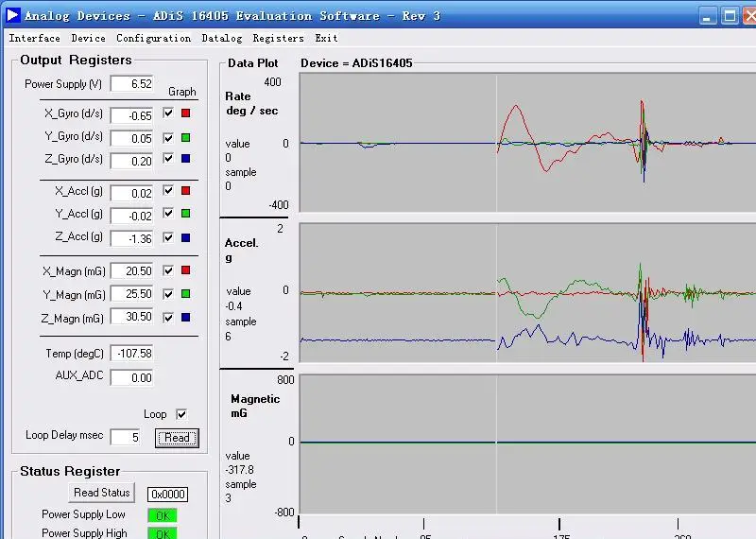Click the red X_Gyro color swatch

[186, 114]
